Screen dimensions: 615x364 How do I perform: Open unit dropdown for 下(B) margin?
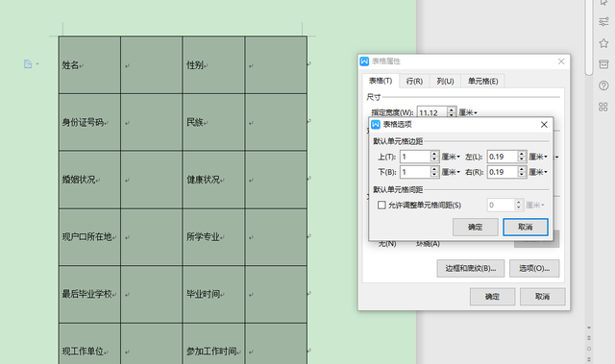click(x=451, y=172)
